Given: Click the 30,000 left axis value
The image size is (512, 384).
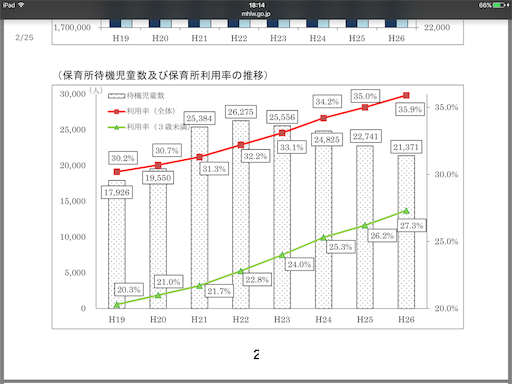Looking at the screenshot, I should [x=73, y=94].
